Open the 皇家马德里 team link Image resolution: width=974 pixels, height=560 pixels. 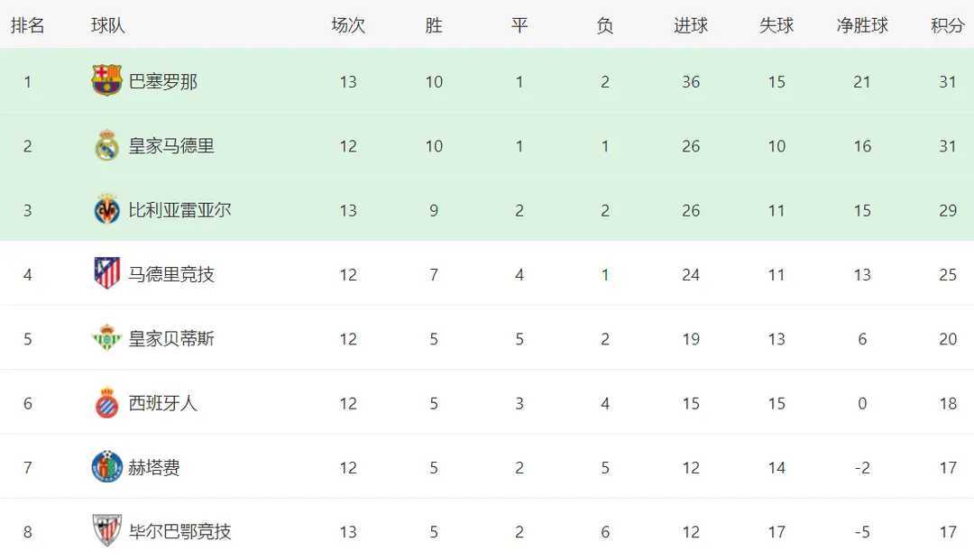click(x=171, y=146)
